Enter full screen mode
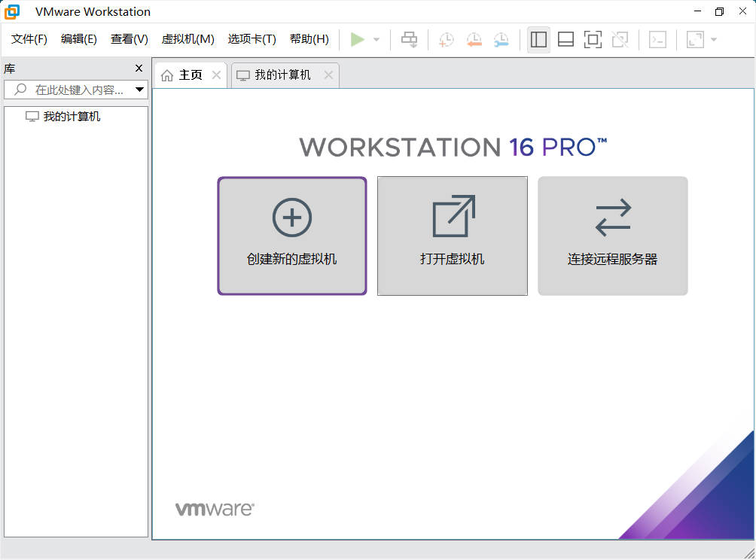The width and height of the screenshot is (756, 560). click(593, 39)
